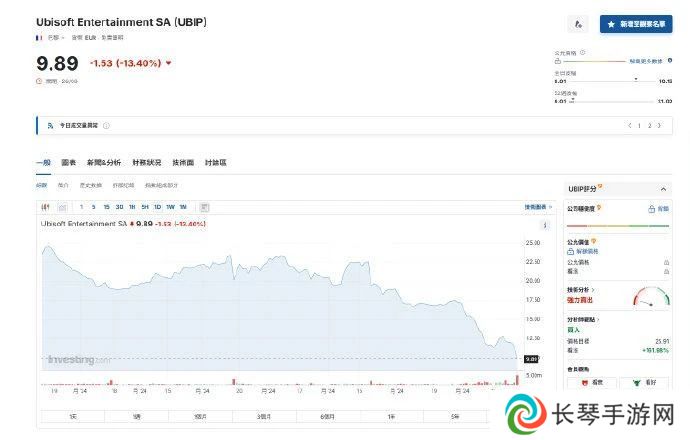Screen dimensions: 690x440
Task: Set chart interval to 1 minute
Action: (x=81, y=207)
